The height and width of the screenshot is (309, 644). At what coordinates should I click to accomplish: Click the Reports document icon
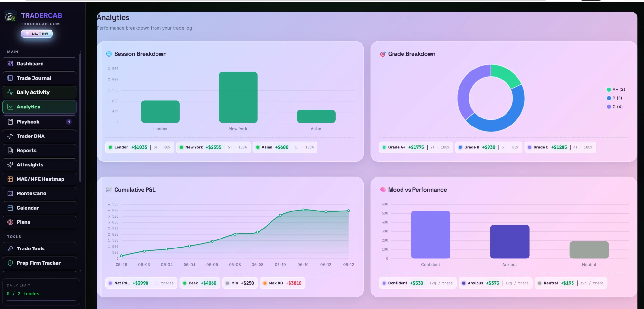tap(10, 150)
